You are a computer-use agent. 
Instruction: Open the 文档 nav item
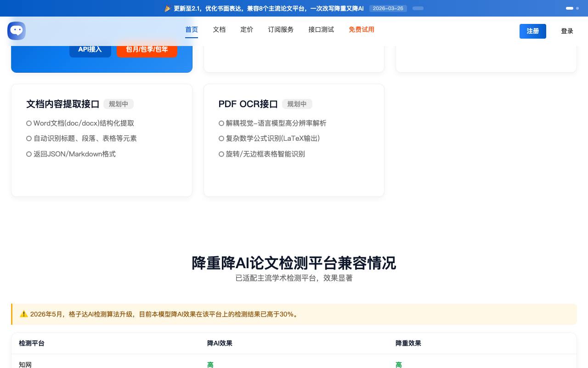[x=219, y=30]
